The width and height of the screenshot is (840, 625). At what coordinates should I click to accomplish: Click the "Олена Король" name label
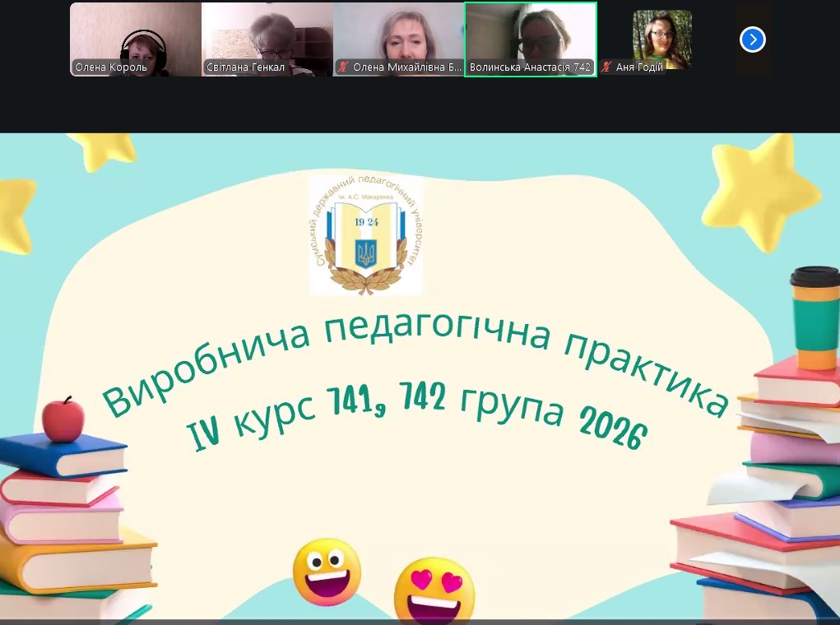click(111, 67)
